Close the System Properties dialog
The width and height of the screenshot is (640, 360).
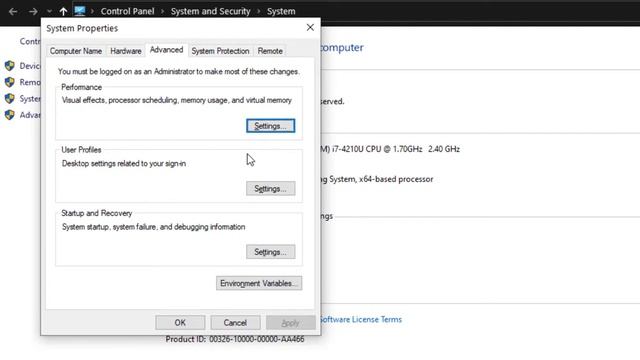310,27
